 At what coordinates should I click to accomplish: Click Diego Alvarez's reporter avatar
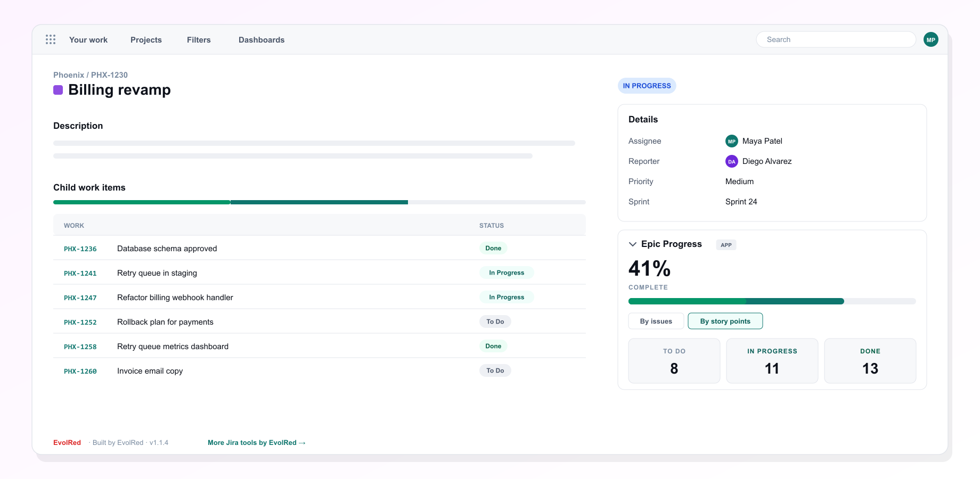tap(732, 161)
